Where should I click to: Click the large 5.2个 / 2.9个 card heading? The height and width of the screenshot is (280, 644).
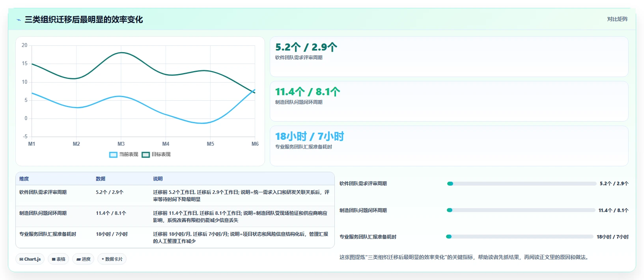(306, 47)
